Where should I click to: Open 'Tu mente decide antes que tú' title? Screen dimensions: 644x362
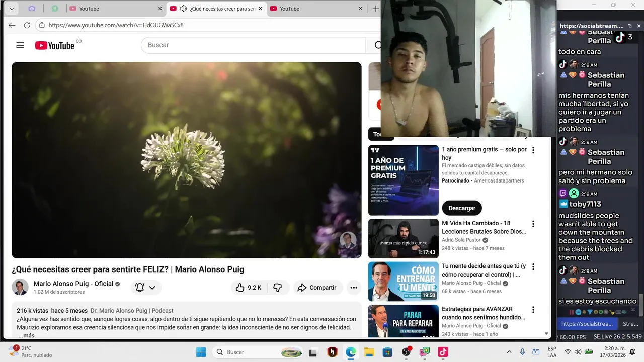pos(484,270)
